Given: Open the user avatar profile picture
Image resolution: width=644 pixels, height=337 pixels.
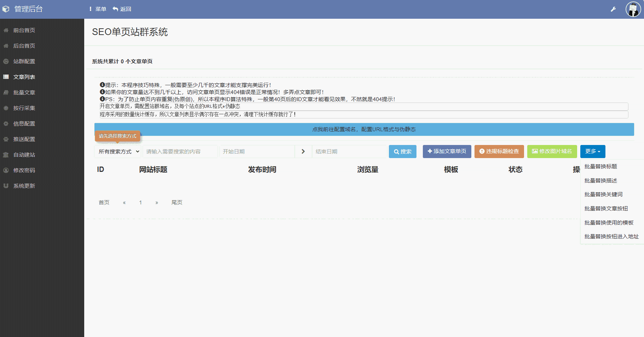Looking at the screenshot, I should [633, 9].
